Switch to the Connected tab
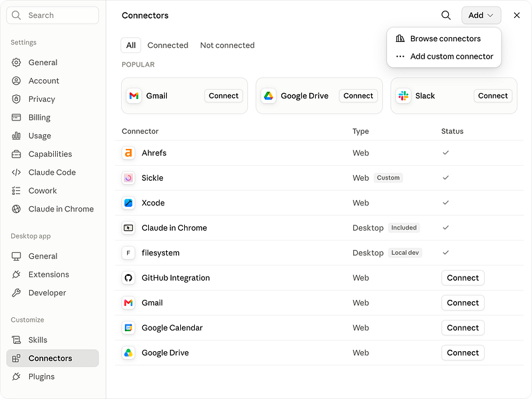The height and width of the screenshot is (399, 532). point(168,45)
